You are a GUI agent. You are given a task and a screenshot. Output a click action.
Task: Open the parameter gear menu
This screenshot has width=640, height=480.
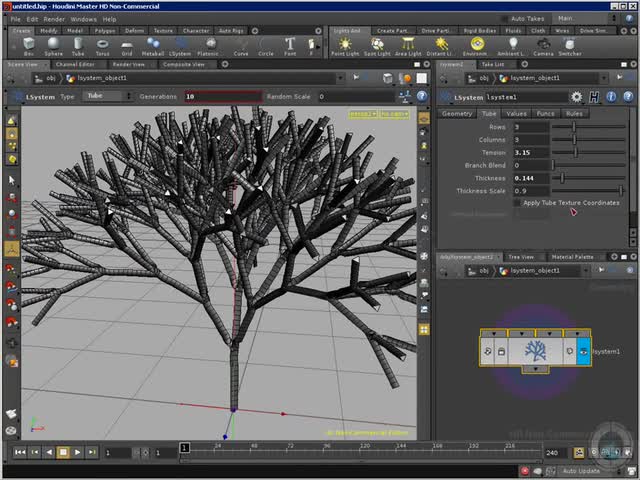[x=576, y=97]
